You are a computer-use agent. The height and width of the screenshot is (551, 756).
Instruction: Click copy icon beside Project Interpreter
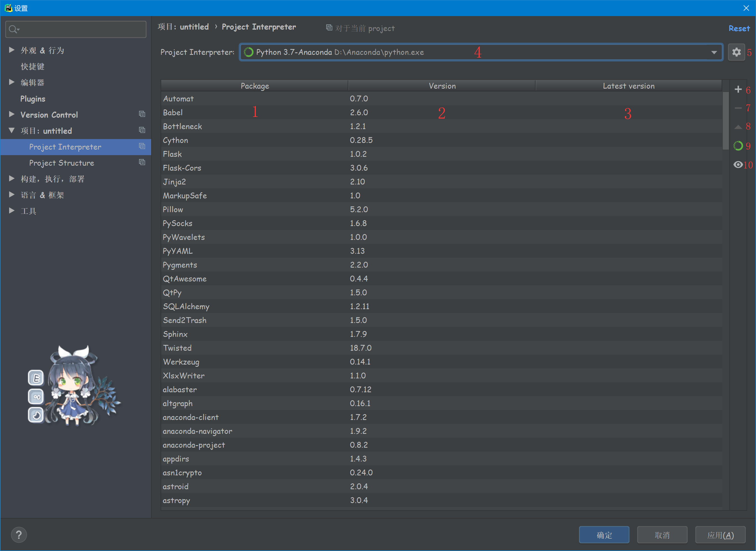(142, 146)
